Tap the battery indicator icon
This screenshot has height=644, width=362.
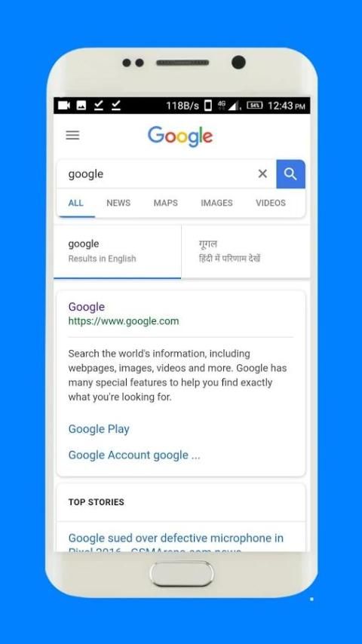254,106
